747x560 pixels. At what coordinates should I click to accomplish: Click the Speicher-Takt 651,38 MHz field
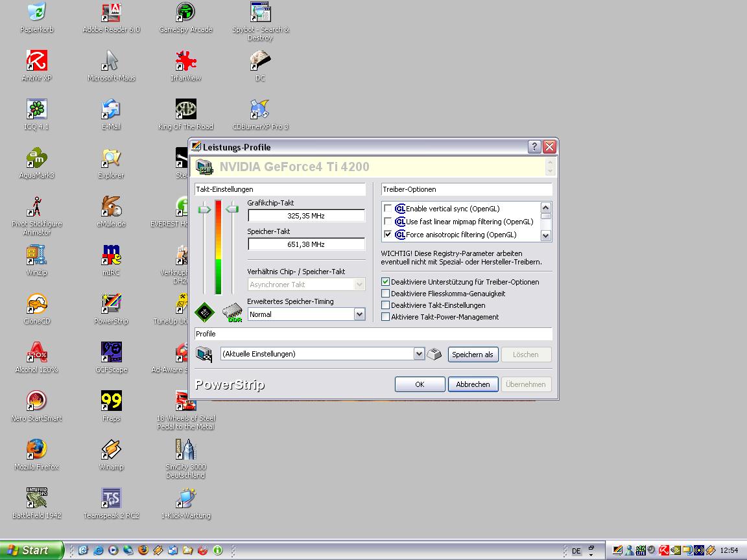[306, 244]
